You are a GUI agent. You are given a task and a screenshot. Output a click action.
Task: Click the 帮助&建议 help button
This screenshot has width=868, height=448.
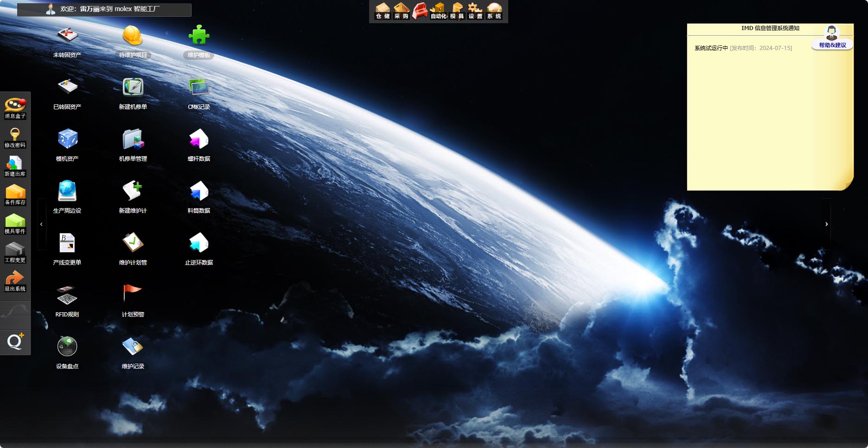coord(832,38)
